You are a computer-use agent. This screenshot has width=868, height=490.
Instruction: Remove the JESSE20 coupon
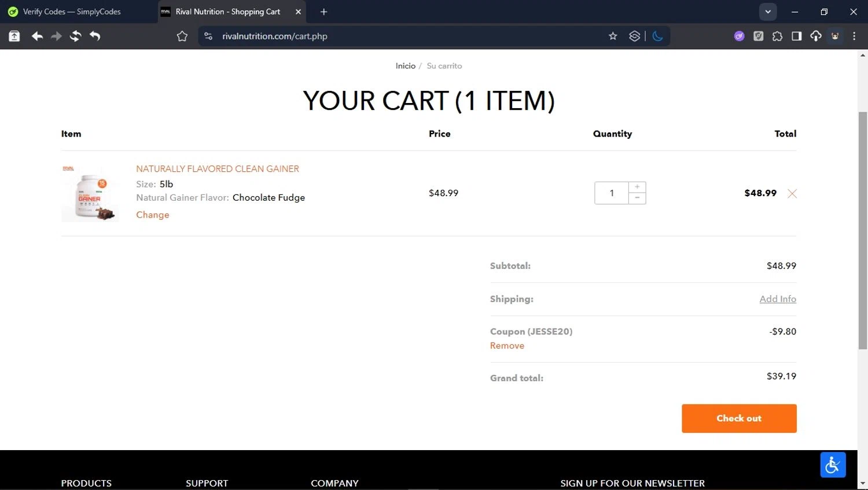click(x=507, y=345)
